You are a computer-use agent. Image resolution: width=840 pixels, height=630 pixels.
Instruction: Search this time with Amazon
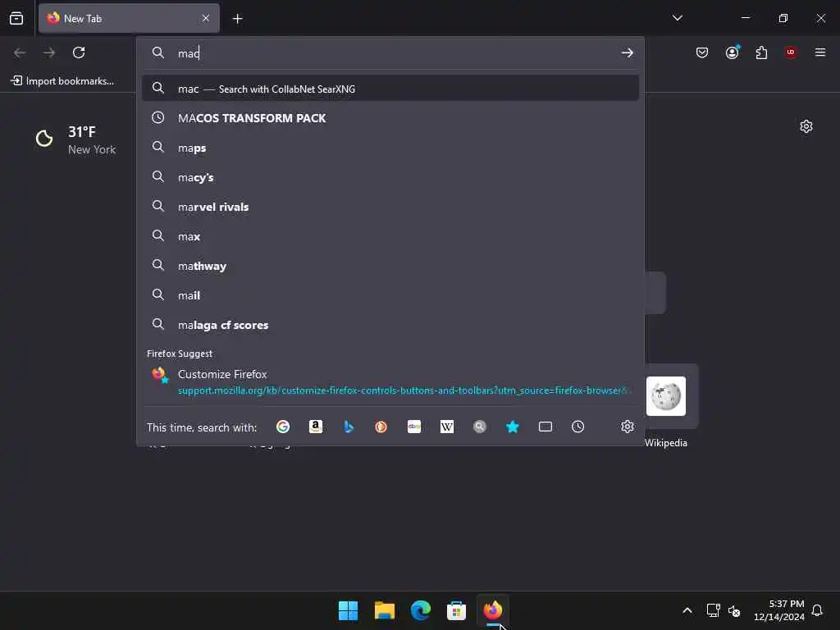click(316, 427)
